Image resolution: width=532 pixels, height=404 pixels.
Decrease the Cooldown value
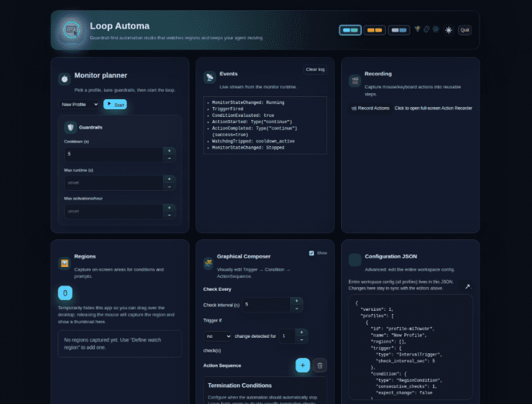pos(169,158)
